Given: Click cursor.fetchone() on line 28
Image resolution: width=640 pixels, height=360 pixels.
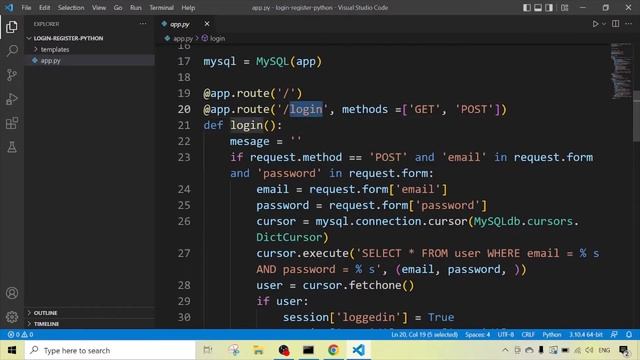Looking at the screenshot, I should [x=358, y=285].
